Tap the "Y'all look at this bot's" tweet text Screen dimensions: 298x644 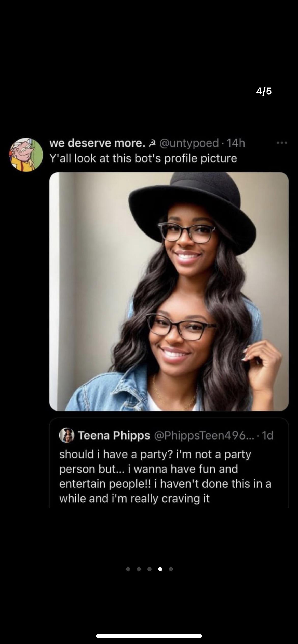point(143,158)
